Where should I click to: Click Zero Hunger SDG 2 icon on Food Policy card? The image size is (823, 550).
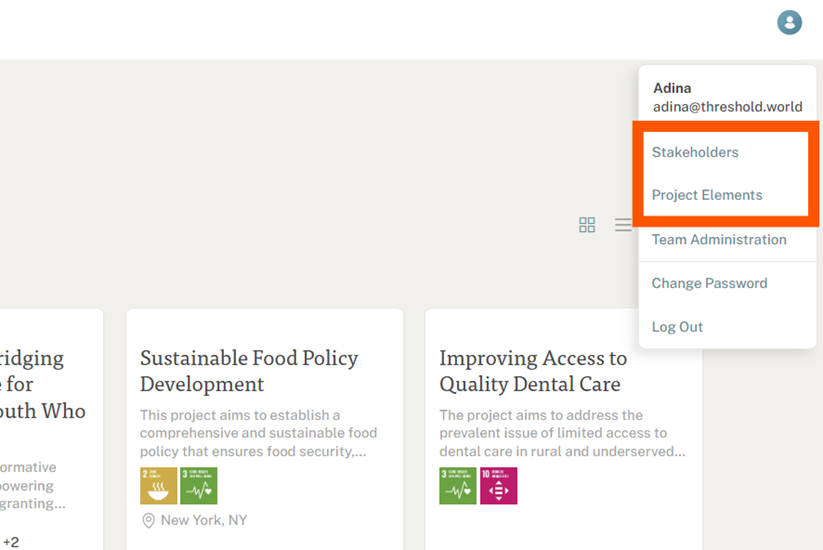click(159, 486)
